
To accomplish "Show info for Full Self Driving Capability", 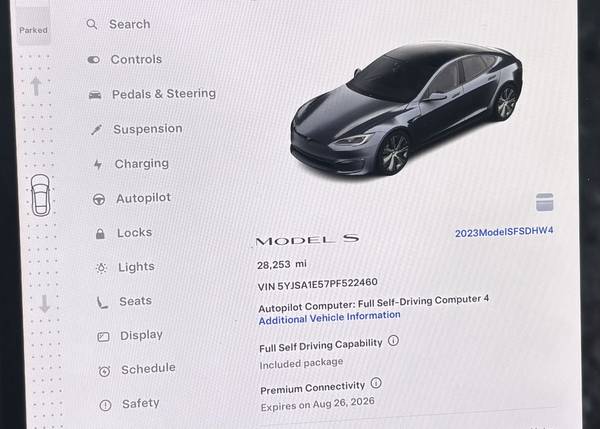I will pyautogui.click(x=393, y=340).
